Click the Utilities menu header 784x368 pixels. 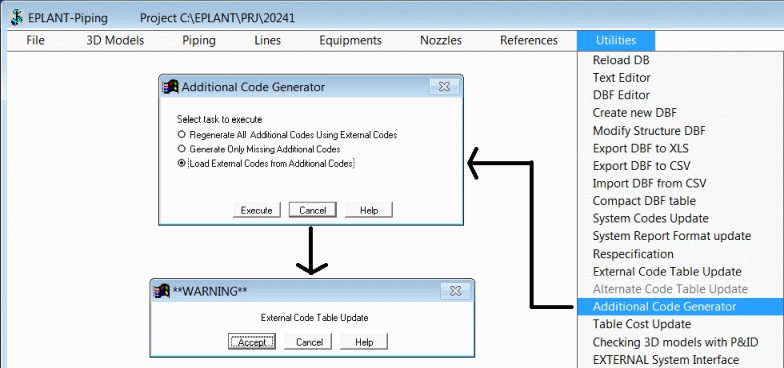[616, 40]
